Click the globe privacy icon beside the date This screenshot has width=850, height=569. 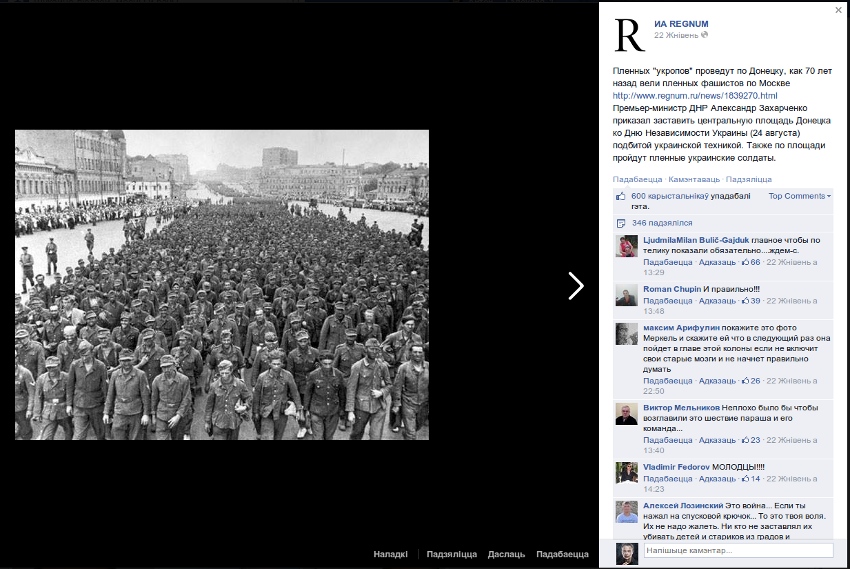coord(705,35)
